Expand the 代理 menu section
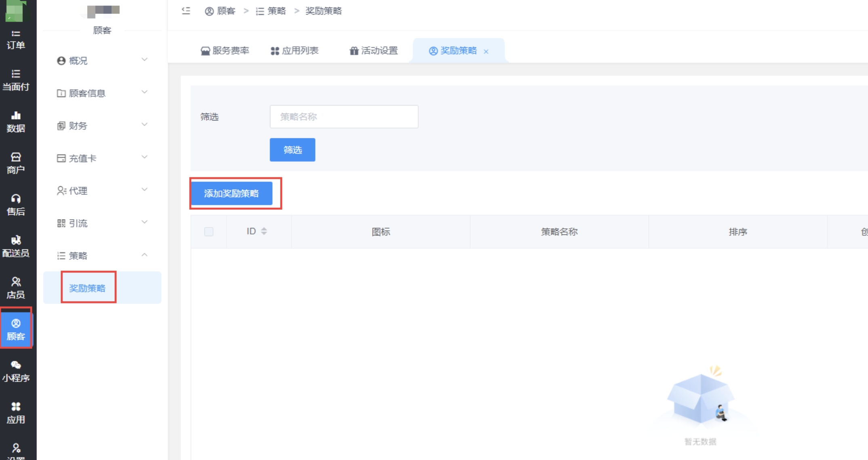 [x=102, y=191]
